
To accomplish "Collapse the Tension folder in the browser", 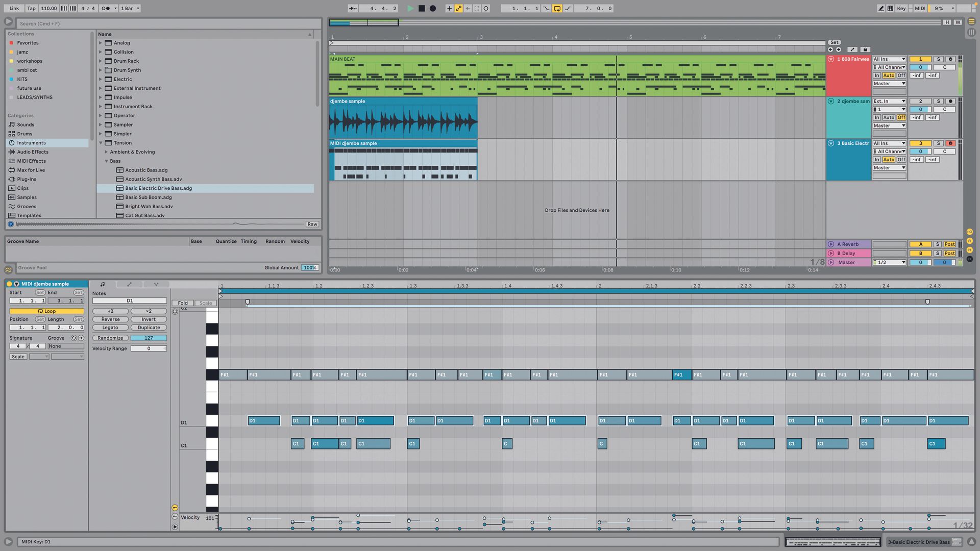I will tap(101, 143).
